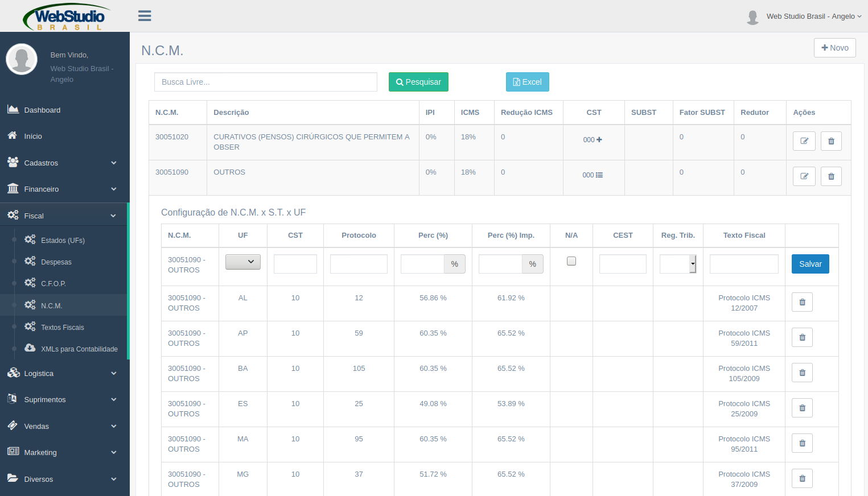Toggle the N/A checkbox

571,261
